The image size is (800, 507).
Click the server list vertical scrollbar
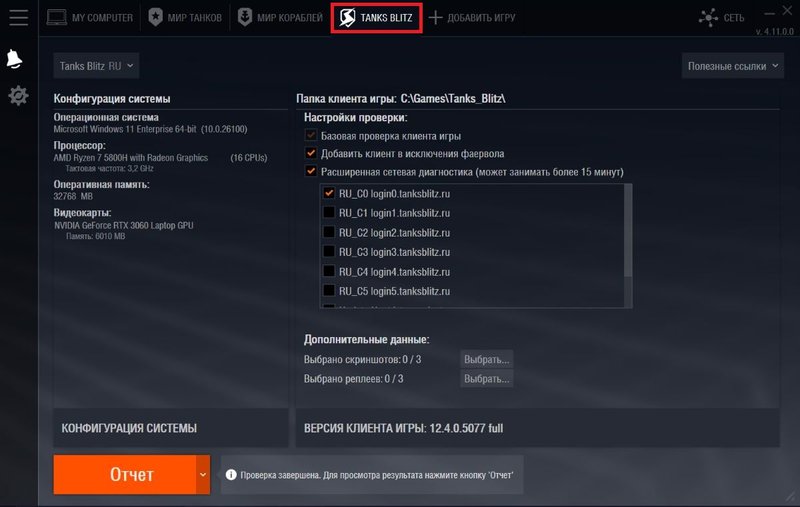tap(628, 230)
